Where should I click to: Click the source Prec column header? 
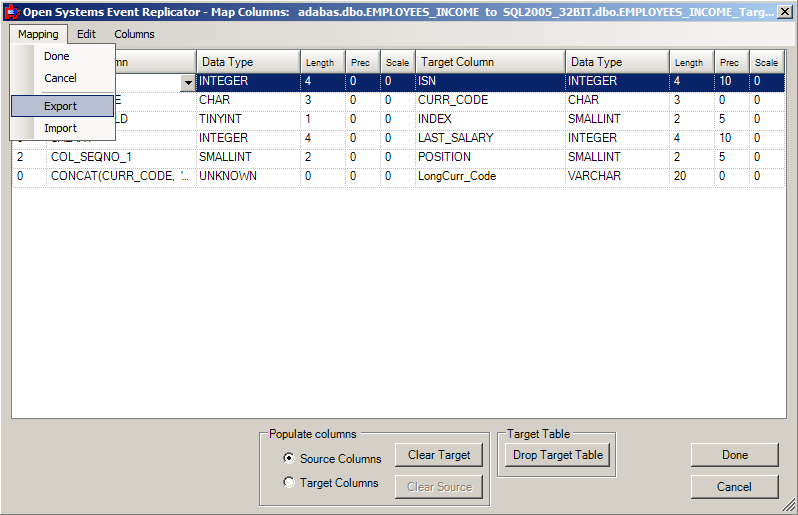click(x=362, y=62)
